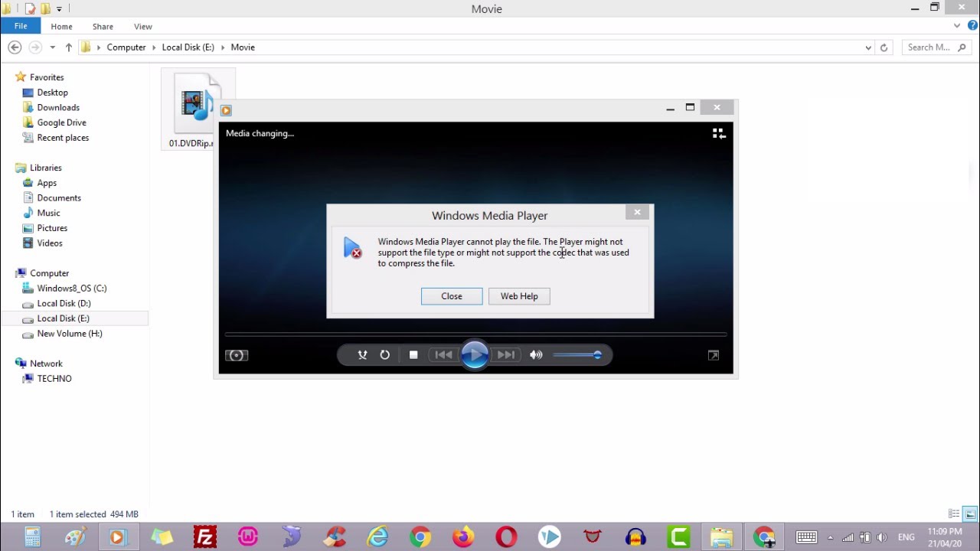Image resolution: width=980 pixels, height=551 pixels.
Task: Open the File menu in Explorer
Action: coord(21,26)
